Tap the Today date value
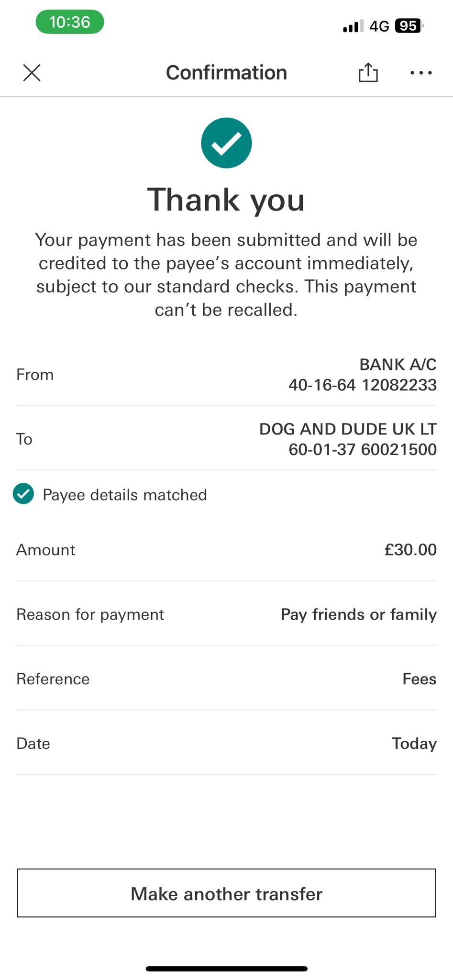 pos(414,743)
